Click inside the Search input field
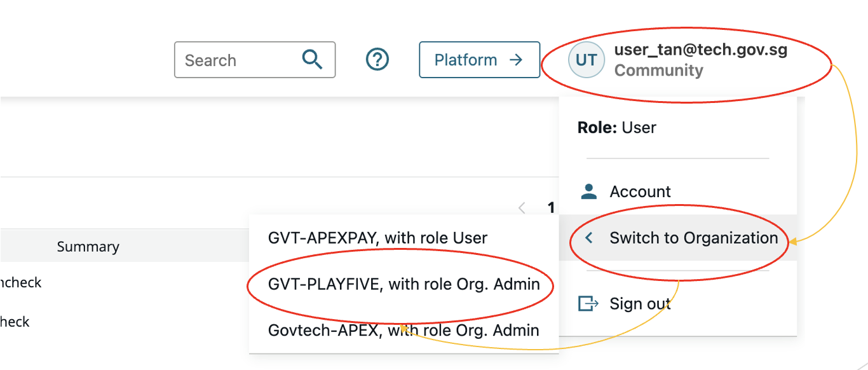 click(235, 59)
